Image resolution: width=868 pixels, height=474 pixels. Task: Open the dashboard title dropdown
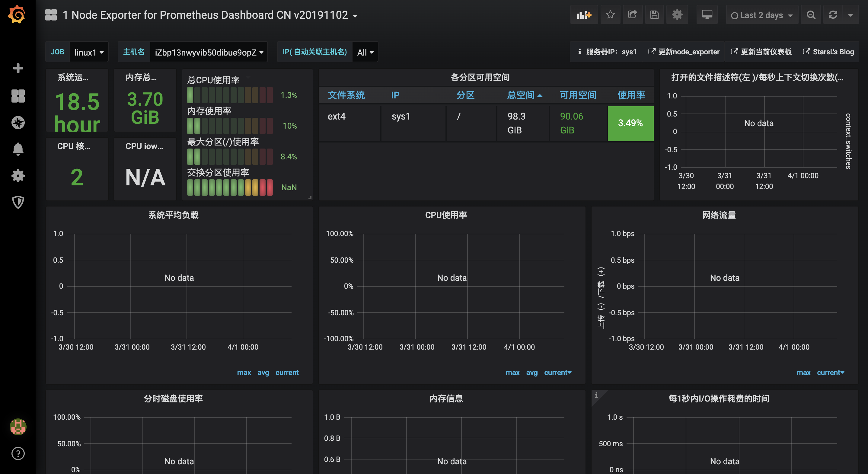coord(210,15)
